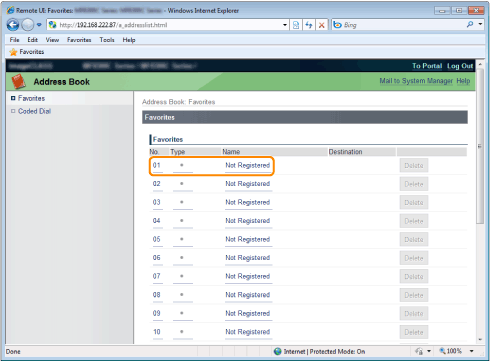Click Delete button for entry 08

pos(414,295)
